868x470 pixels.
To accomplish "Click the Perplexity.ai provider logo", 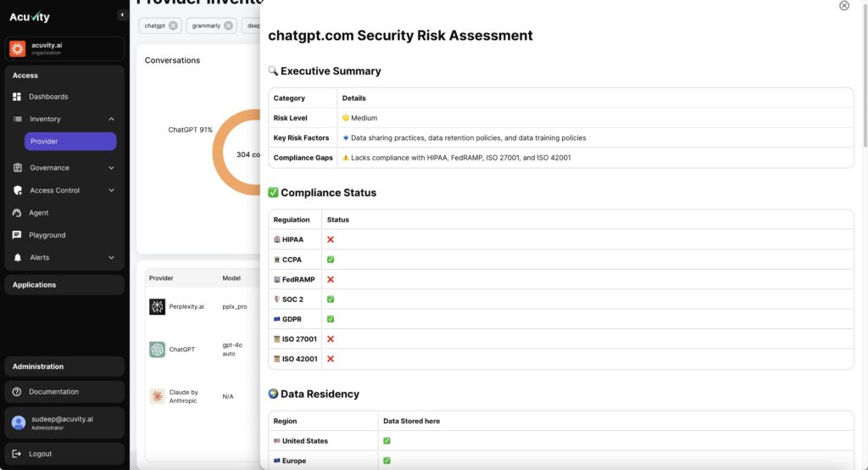I will [157, 306].
